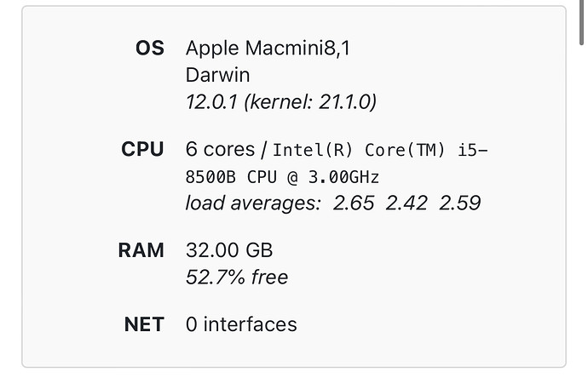
Task: Click the load averages label
Action: tap(253, 203)
